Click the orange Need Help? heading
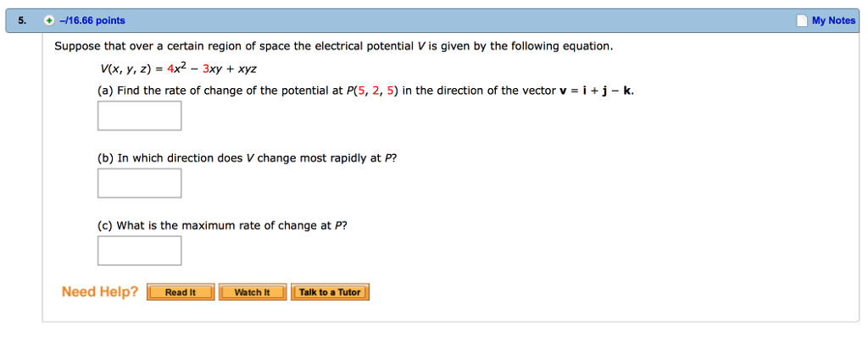Screen dimensions: 868x359 pos(100,292)
